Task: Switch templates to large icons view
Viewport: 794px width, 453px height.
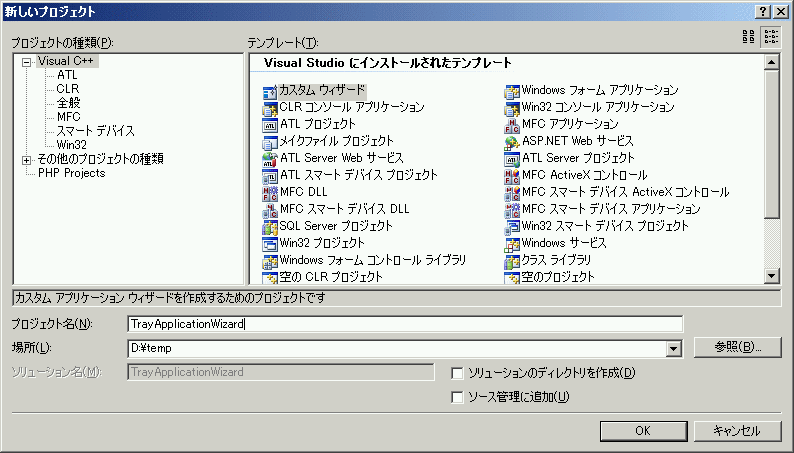Action: pyautogui.click(x=748, y=36)
